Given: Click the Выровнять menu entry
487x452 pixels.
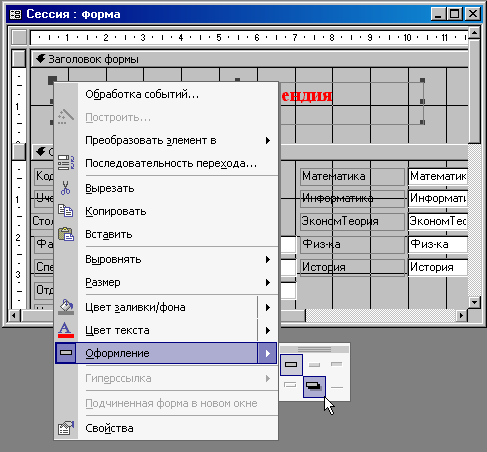Looking at the screenshot, I should pos(166,259).
